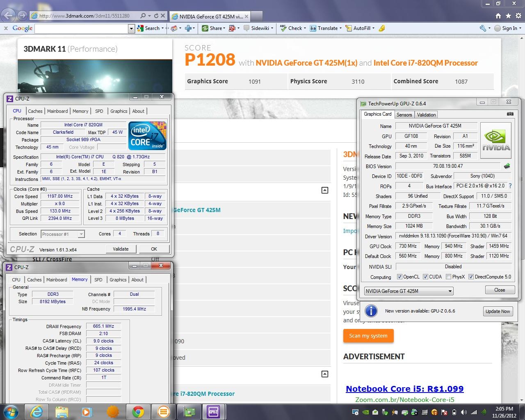Click the Google toolbar search field

pos(81,28)
